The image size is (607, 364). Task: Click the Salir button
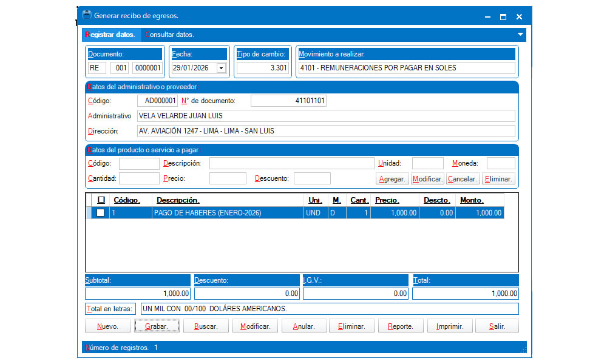tap(497, 326)
